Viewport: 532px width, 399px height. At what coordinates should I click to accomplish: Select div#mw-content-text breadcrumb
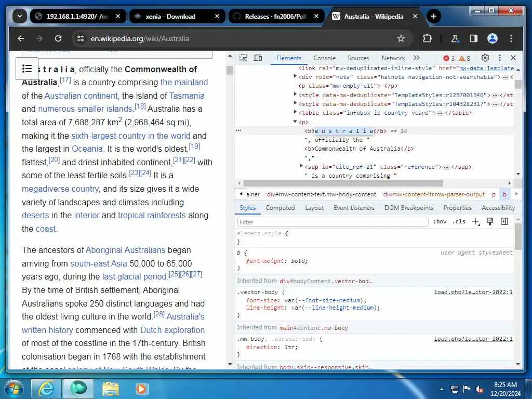click(321, 194)
